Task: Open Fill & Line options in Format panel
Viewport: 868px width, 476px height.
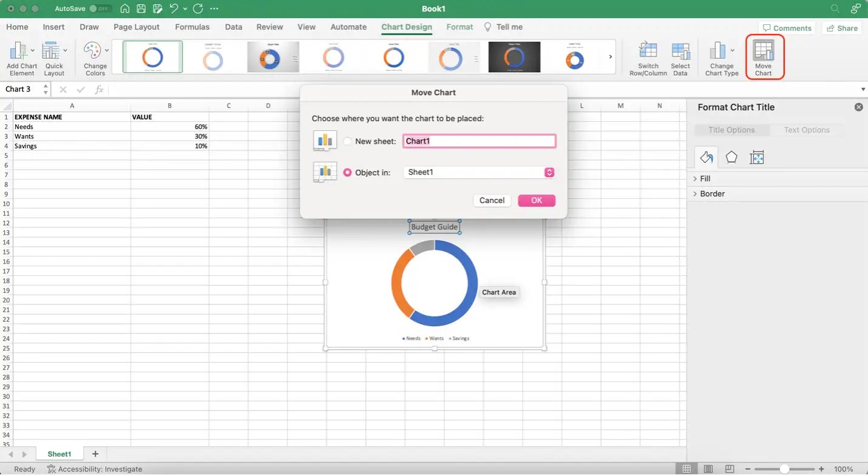Action: (706, 157)
